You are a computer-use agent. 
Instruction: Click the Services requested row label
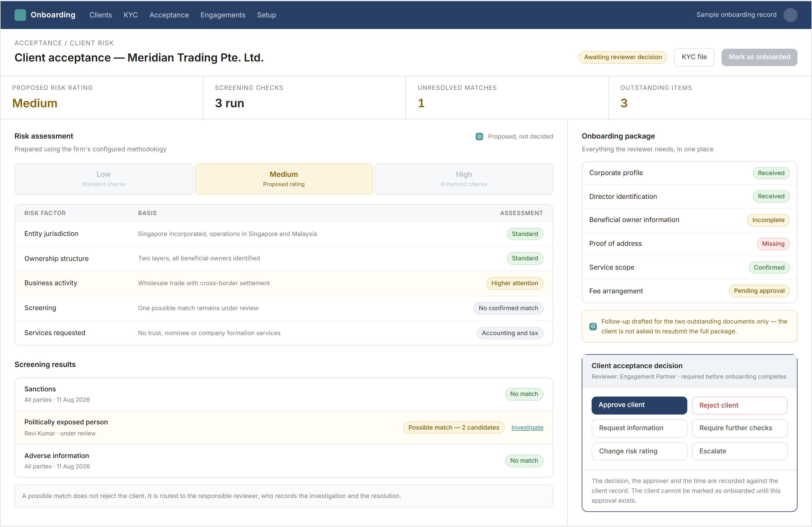click(55, 333)
